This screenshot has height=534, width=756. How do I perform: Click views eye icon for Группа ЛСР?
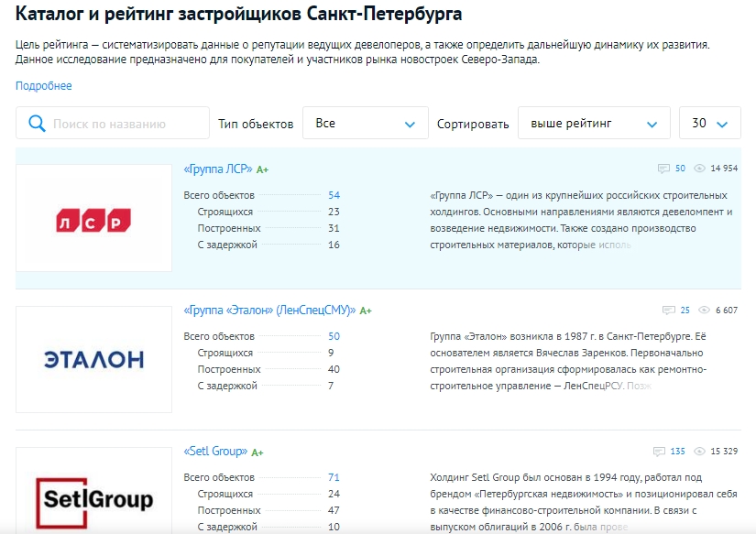pyautogui.click(x=700, y=169)
